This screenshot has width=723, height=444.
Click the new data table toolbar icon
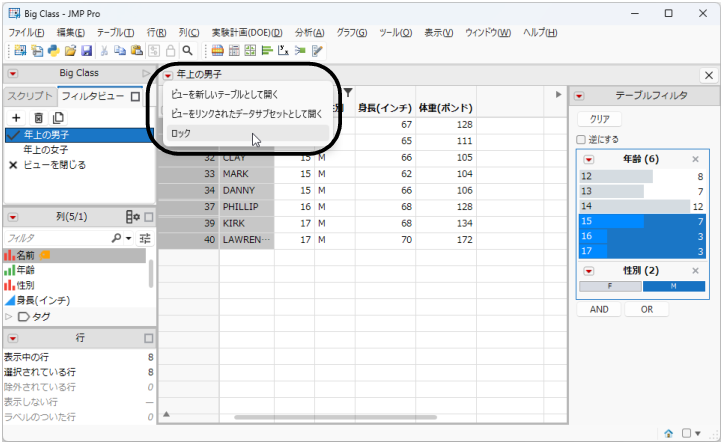coord(20,50)
